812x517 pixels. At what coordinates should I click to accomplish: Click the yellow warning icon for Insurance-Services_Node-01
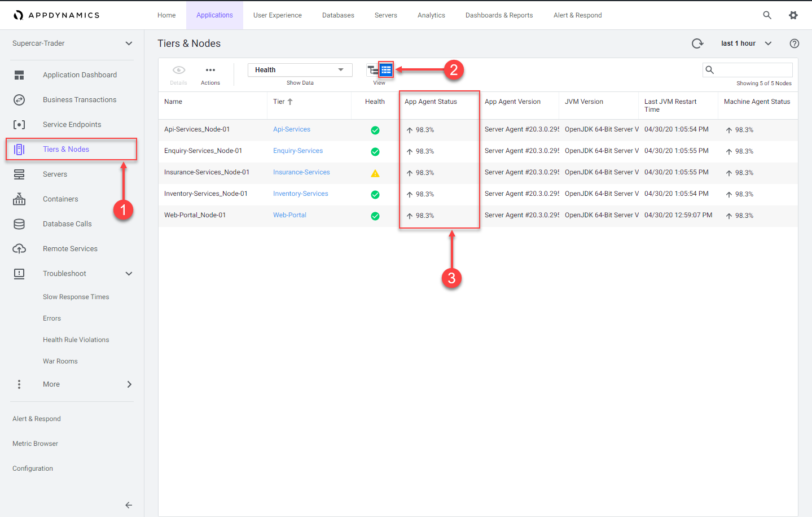pos(375,173)
